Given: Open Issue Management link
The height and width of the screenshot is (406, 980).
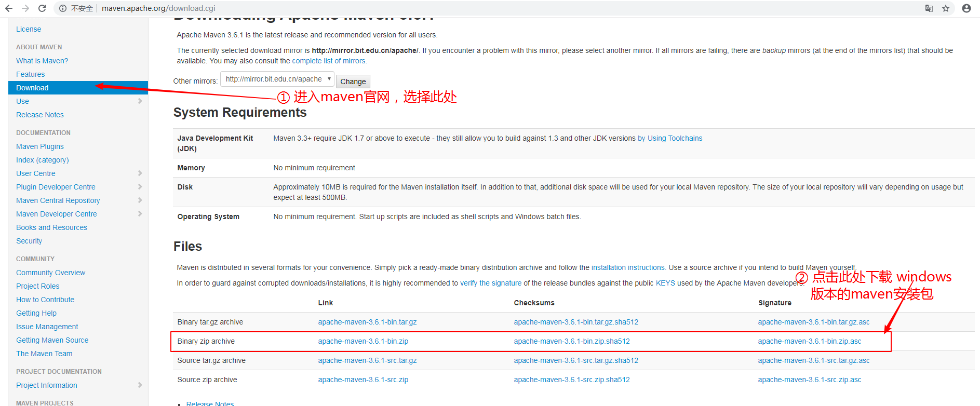Looking at the screenshot, I should pos(47,327).
